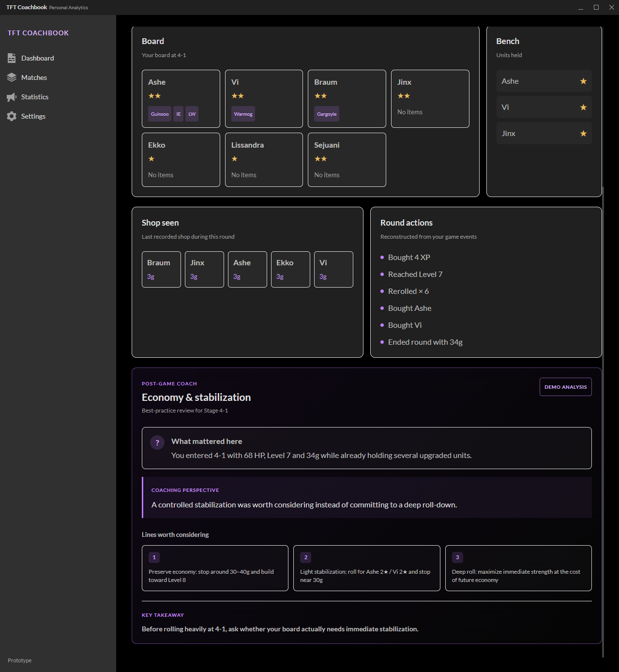The width and height of the screenshot is (619, 672).
Task: Click the 'Prototype' label in sidebar footer
Action: tap(20, 660)
